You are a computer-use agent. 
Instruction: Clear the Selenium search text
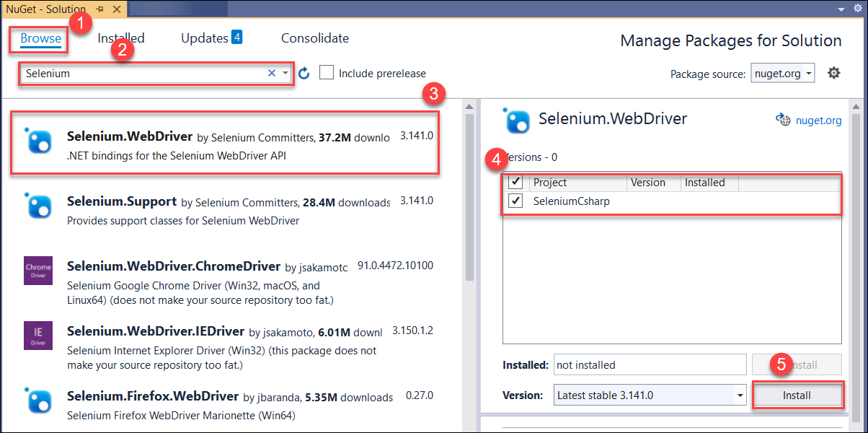pyautogui.click(x=272, y=73)
